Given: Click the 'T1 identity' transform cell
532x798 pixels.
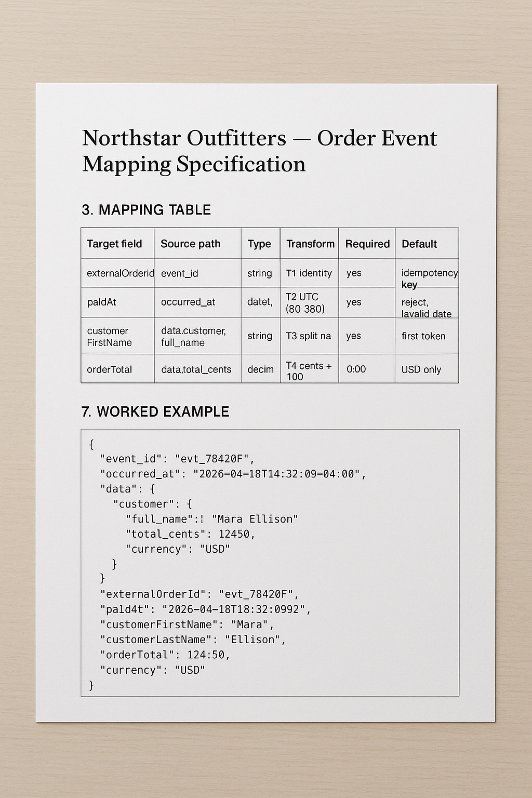Looking at the screenshot, I should (x=309, y=273).
